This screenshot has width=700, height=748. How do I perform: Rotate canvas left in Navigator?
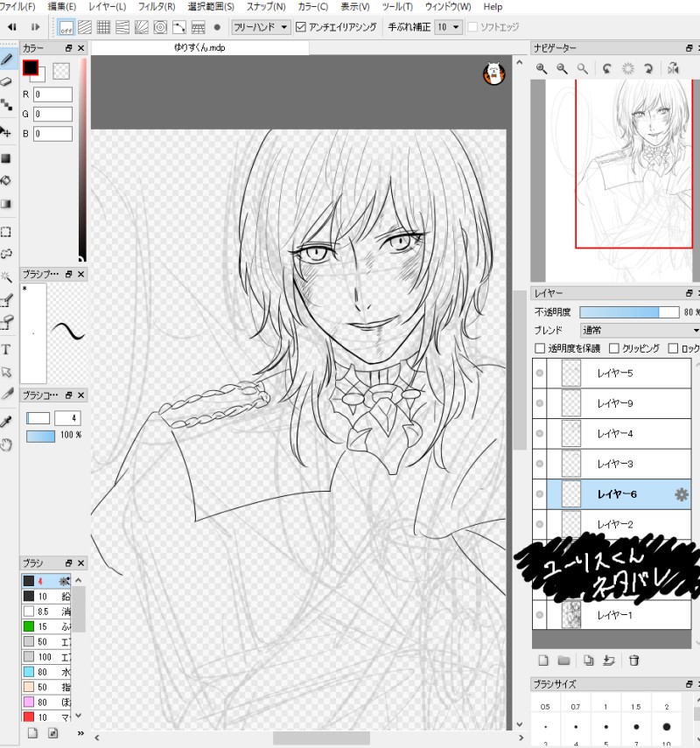point(606,69)
